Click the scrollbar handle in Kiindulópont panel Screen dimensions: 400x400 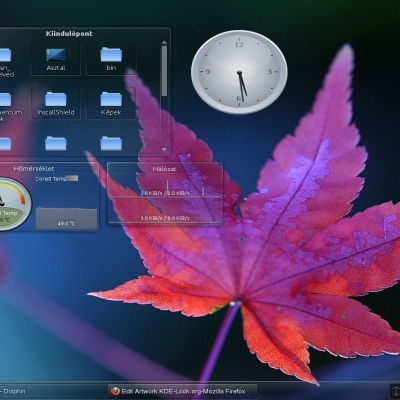pyautogui.click(x=164, y=71)
